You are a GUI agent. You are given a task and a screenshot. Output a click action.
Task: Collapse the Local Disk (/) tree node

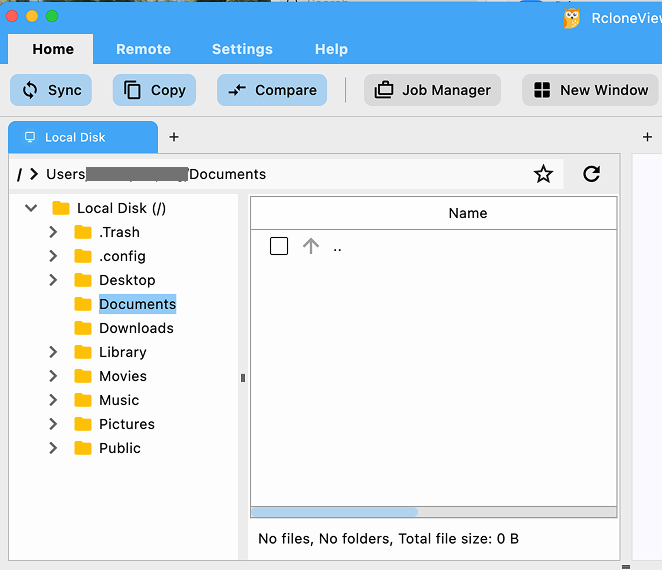(31, 208)
